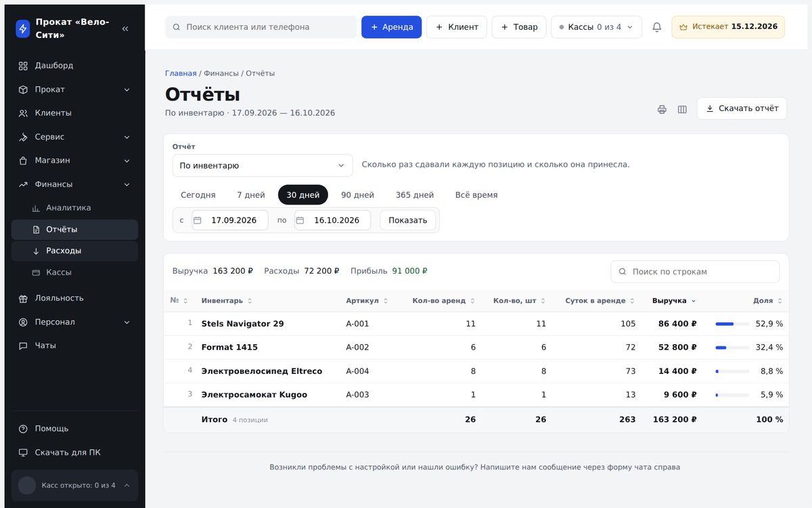Open Помощь with the question-mark icon
This screenshot has height=508, width=812.
point(74,429)
